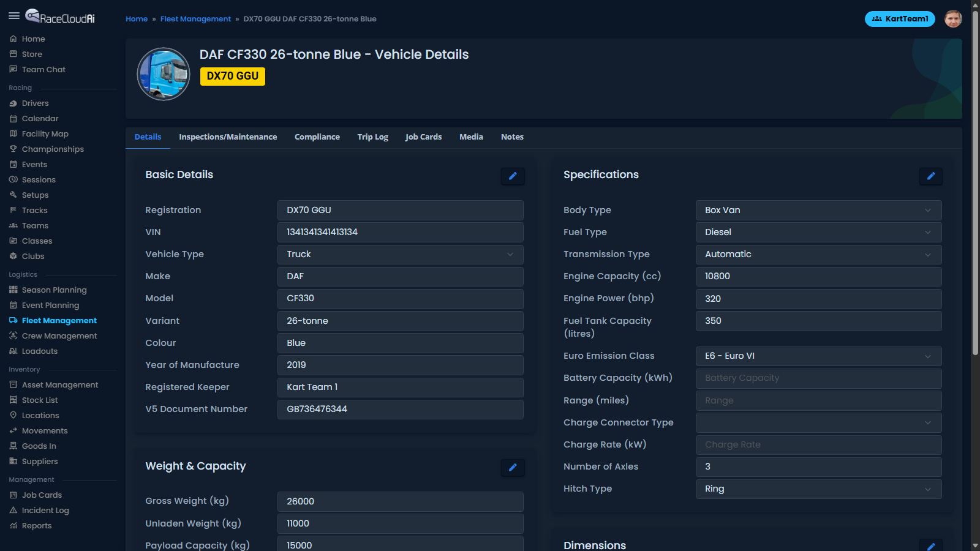The image size is (980, 551).
Task: Navigate to Fleet Management breadcrumb link
Action: 195,18
